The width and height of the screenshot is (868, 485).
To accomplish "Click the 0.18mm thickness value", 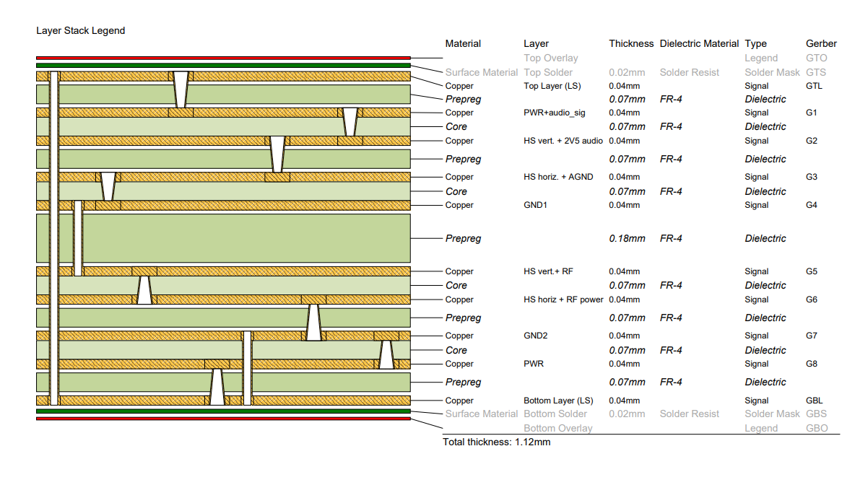I will coord(627,239).
